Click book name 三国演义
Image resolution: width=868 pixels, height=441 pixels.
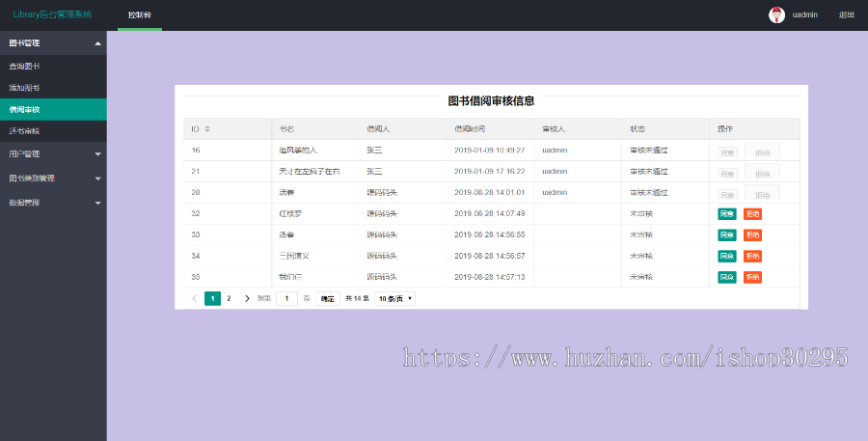coord(294,256)
